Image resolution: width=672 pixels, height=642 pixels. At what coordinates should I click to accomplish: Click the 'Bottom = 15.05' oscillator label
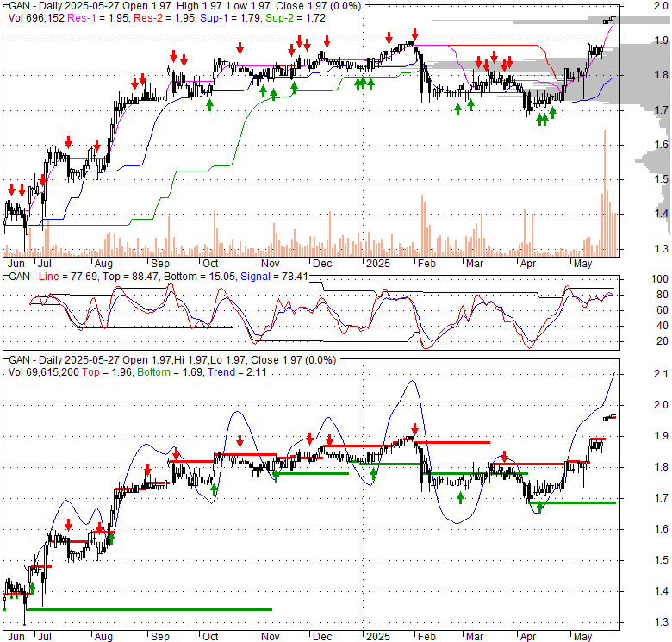point(200,277)
